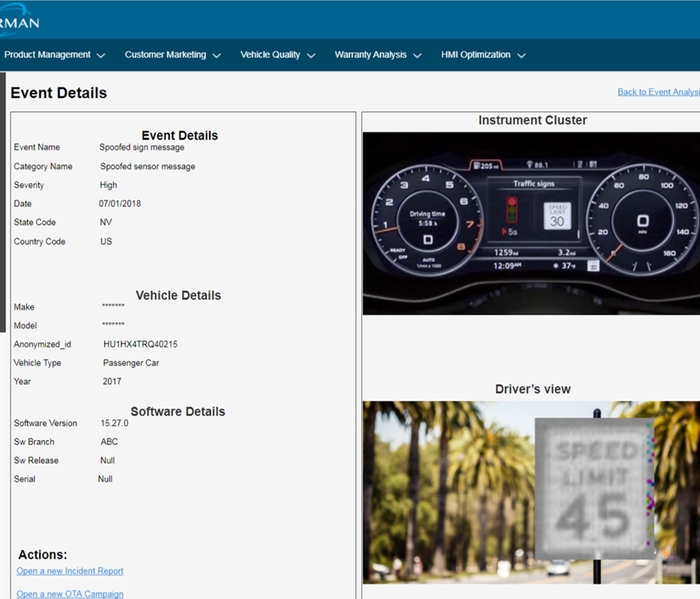Click the masked Model value

[113, 324]
